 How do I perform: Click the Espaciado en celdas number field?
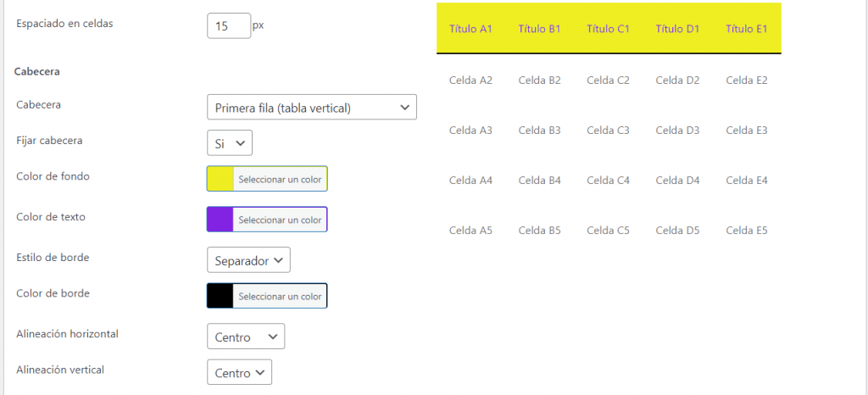(x=228, y=26)
